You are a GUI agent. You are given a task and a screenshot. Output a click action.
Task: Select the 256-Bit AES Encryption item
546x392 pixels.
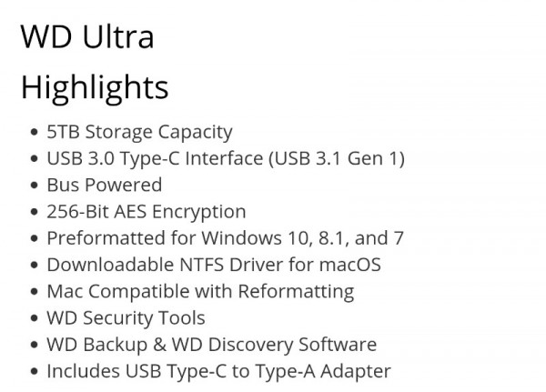[x=147, y=212]
